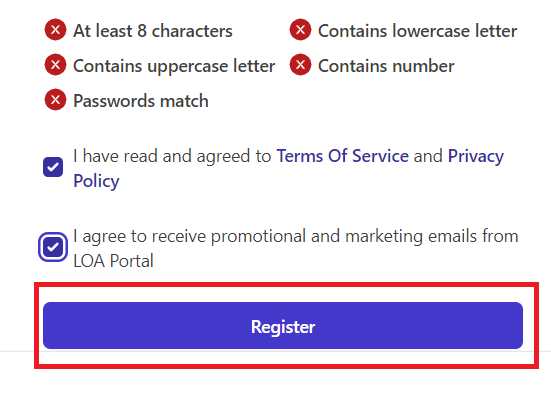The width and height of the screenshot is (551, 393).
Task: Click the divider line beneath the Register button
Action: [276, 351]
